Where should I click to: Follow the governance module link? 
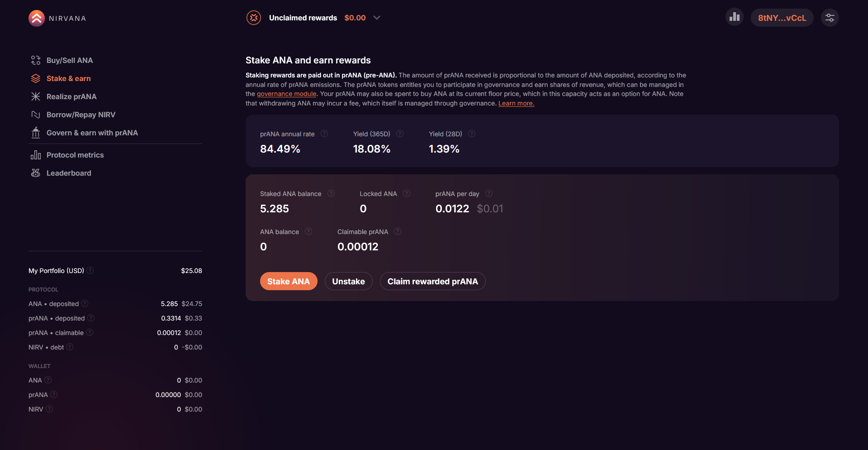pyautogui.click(x=287, y=94)
